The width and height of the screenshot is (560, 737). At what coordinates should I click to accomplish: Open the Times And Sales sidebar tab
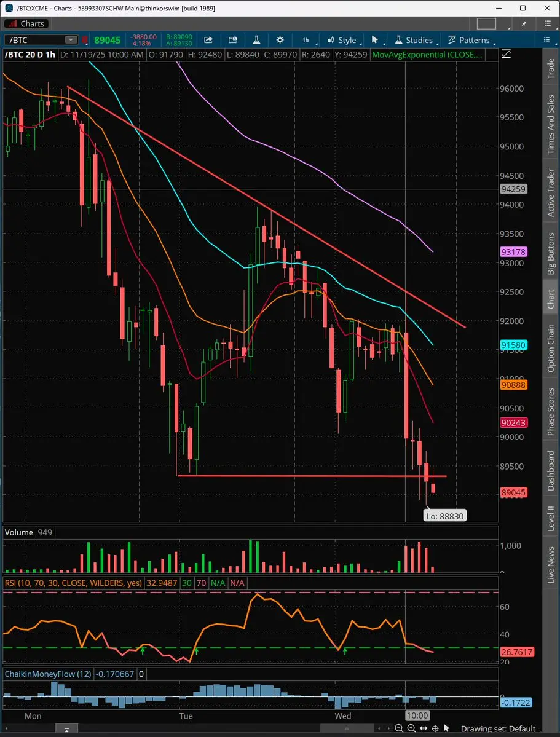[551, 124]
